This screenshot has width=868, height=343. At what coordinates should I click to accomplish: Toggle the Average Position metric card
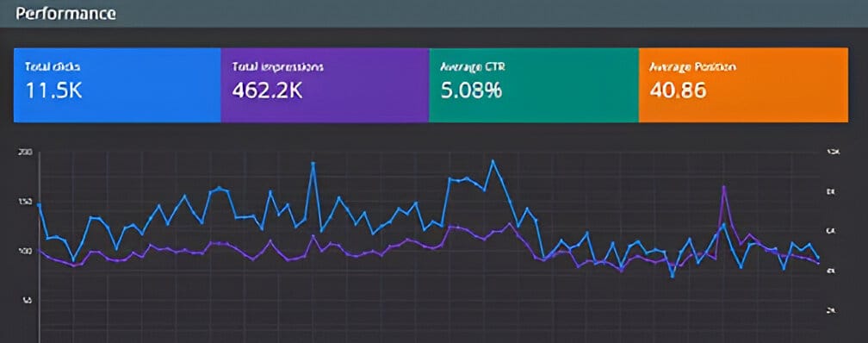(743, 84)
